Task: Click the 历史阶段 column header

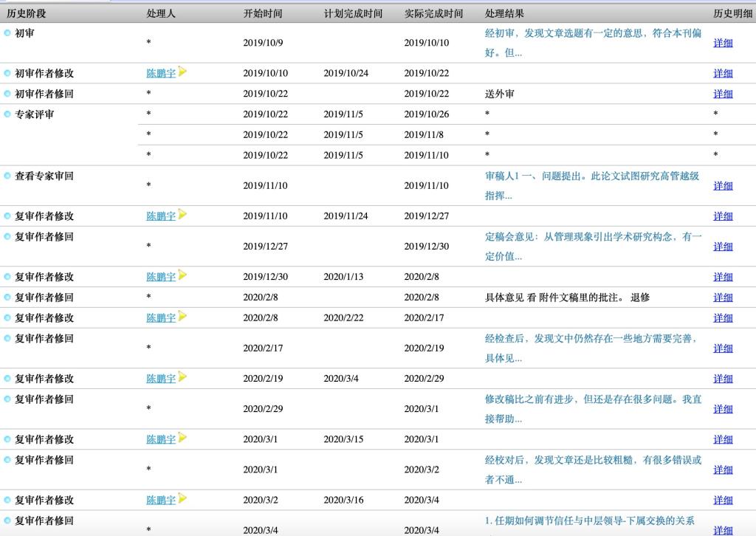Action: coord(27,13)
